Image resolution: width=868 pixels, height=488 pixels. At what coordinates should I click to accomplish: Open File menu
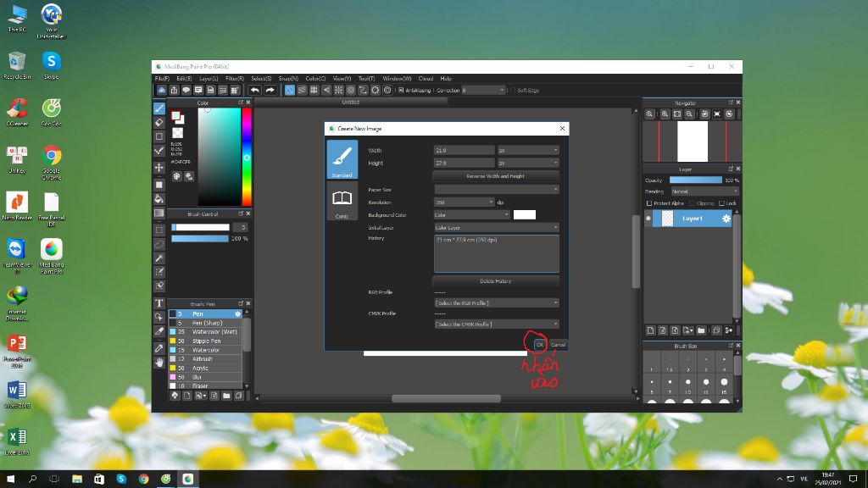162,79
